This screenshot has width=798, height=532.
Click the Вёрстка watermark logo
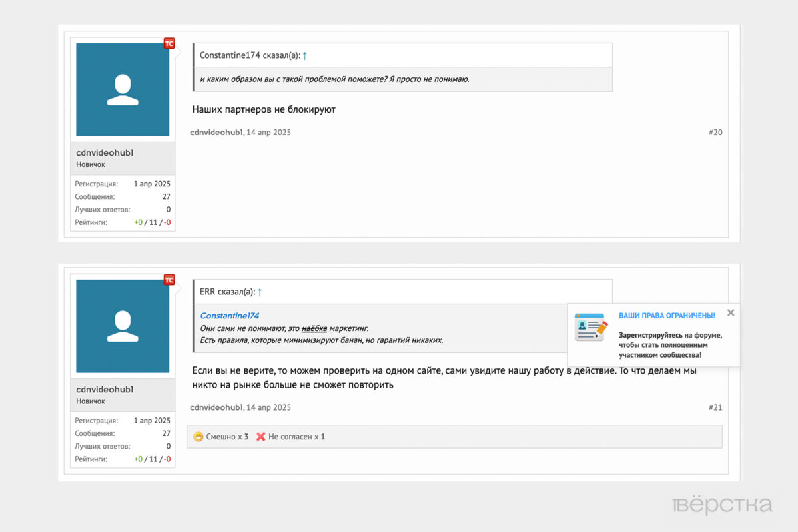click(722, 505)
